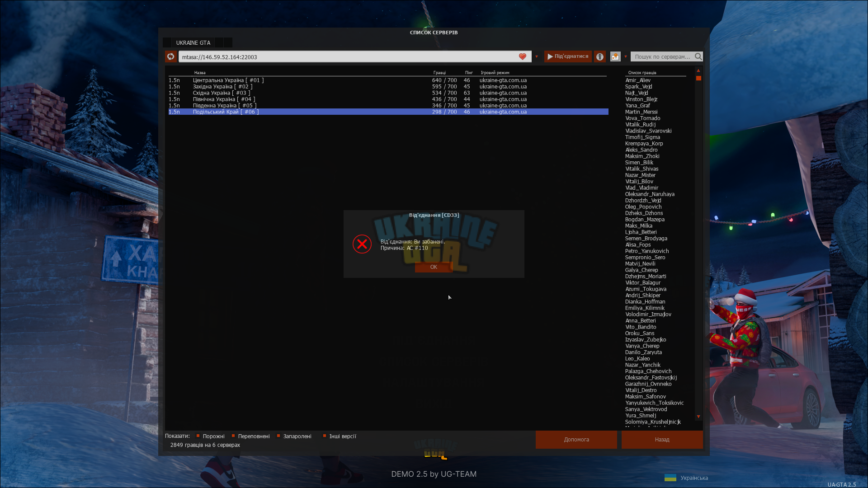Select server Північна Україна [ #04 ]
This screenshot has height=488, width=868.
pyautogui.click(x=388, y=99)
